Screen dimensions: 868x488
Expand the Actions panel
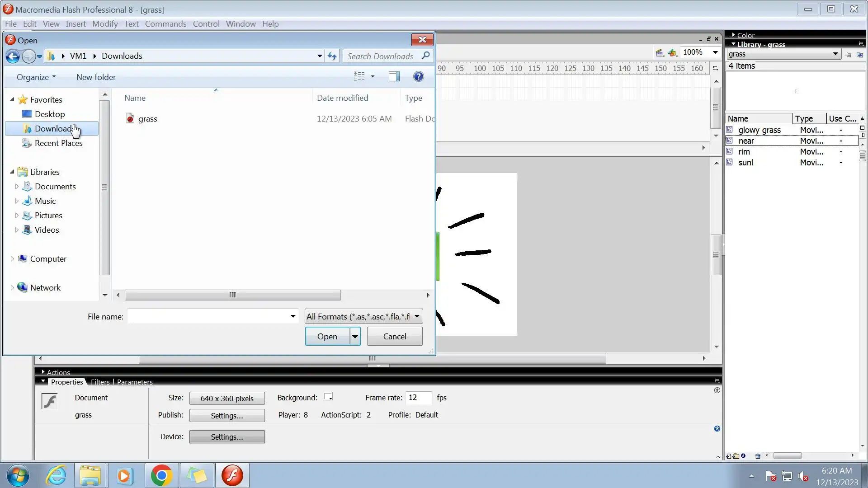tap(43, 372)
